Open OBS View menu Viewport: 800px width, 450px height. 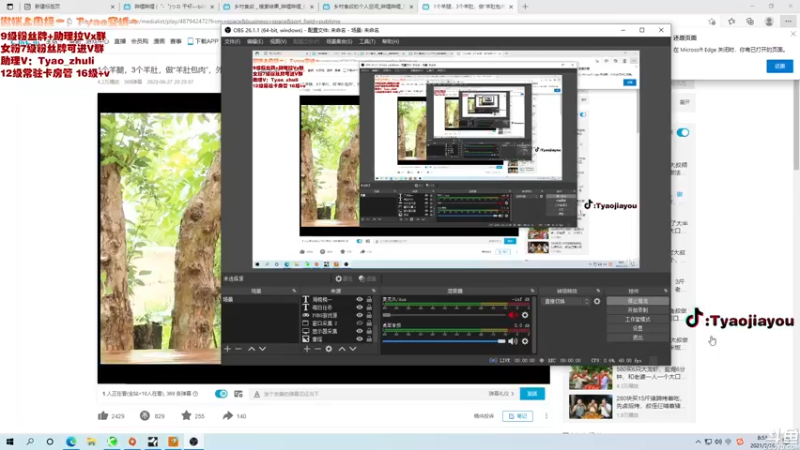tap(278, 41)
